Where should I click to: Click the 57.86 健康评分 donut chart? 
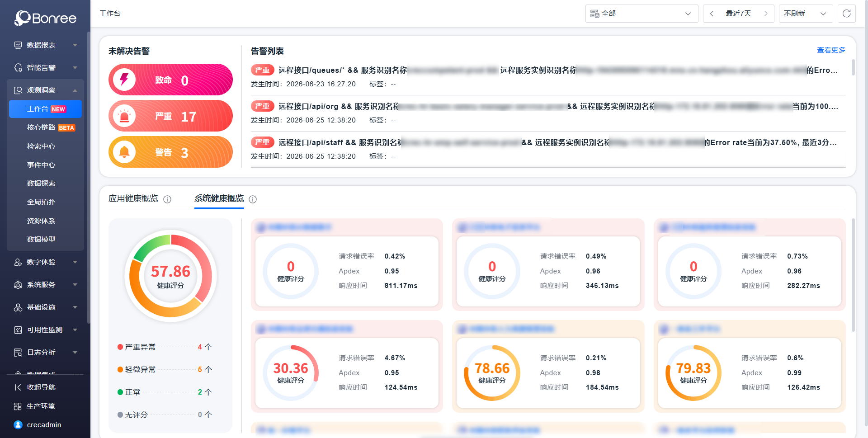(x=170, y=276)
